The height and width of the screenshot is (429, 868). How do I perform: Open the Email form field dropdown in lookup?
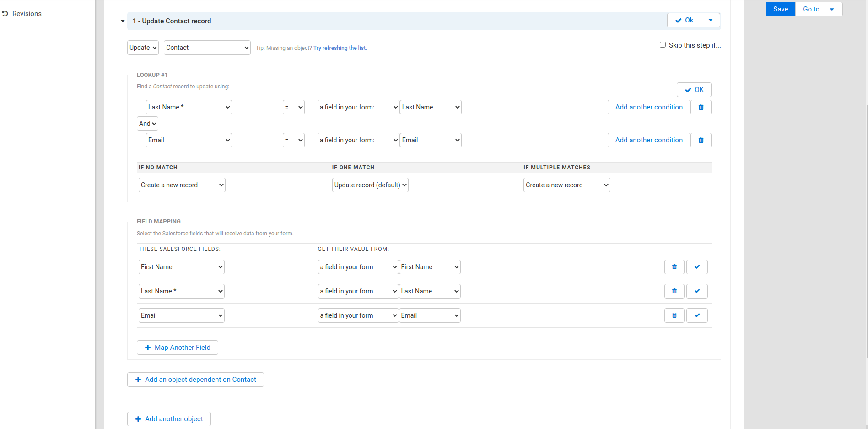coord(431,140)
